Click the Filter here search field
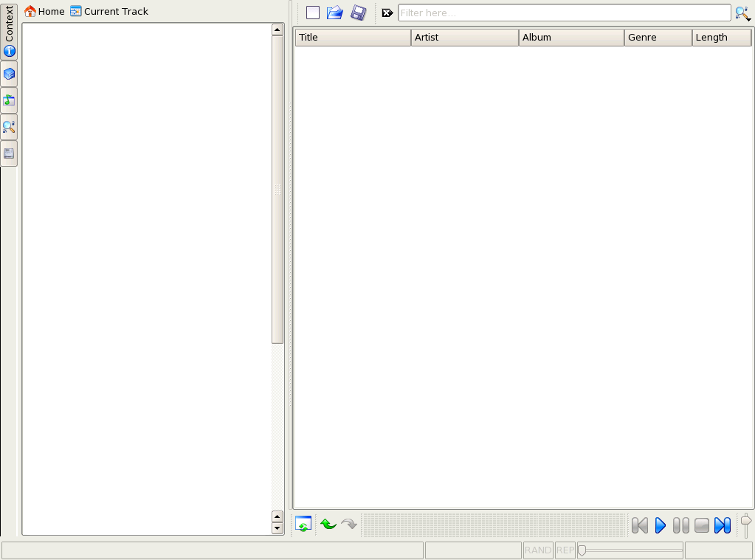Viewport: 755px width, 560px height. coord(564,13)
